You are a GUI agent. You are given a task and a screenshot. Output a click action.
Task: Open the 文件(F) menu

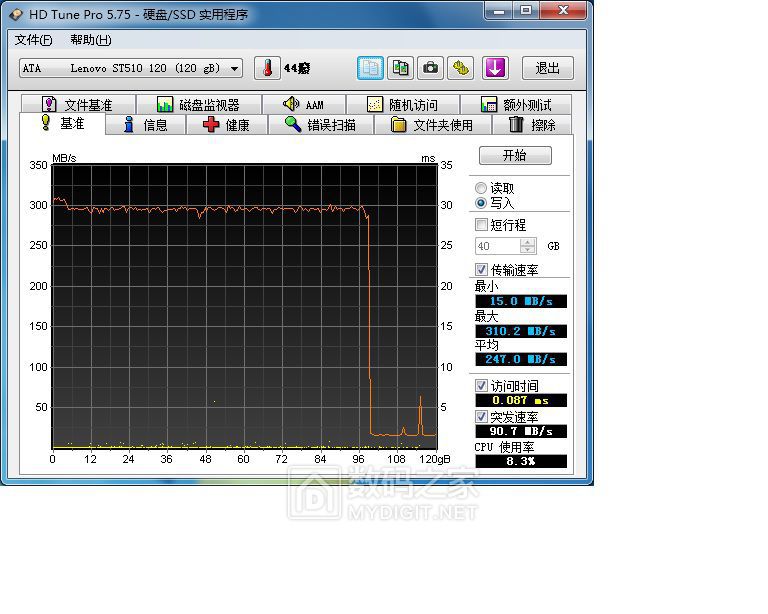[33, 40]
